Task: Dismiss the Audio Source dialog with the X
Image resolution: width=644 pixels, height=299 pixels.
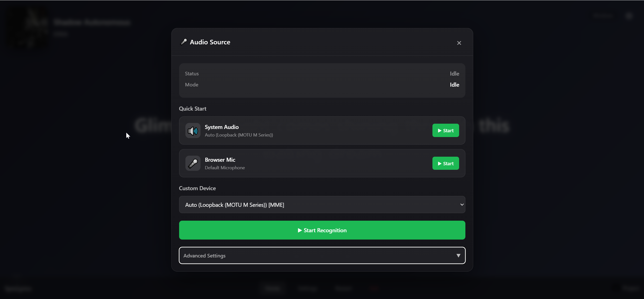Action: click(x=459, y=43)
